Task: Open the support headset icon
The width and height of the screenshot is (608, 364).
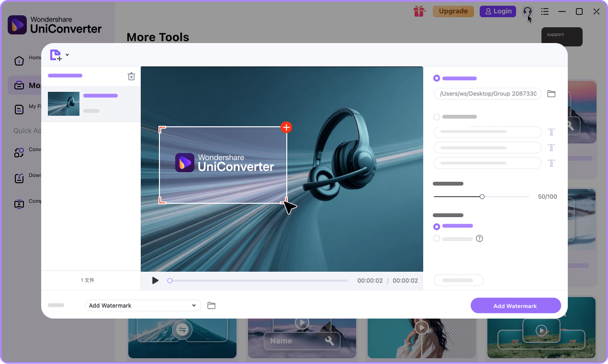Action: click(x=527, y=11)
